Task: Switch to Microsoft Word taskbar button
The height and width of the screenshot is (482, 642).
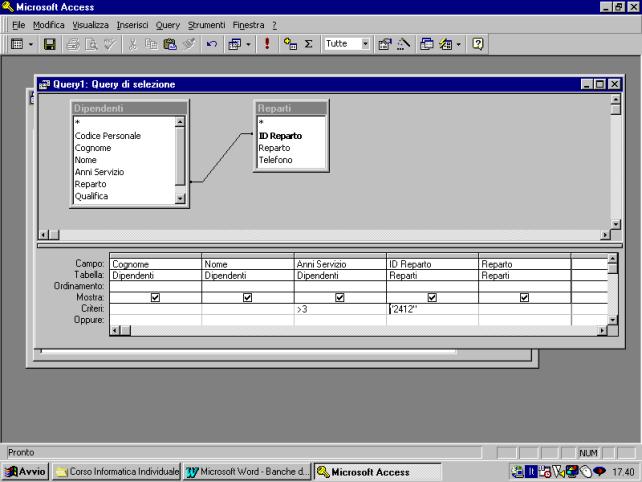Action: click(x=247, y=472)
